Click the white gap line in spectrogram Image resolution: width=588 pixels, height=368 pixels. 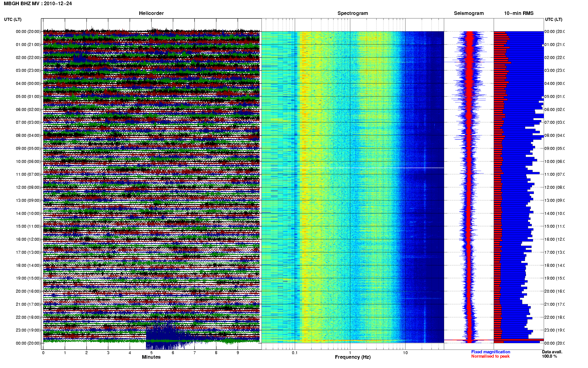(353, 168)
